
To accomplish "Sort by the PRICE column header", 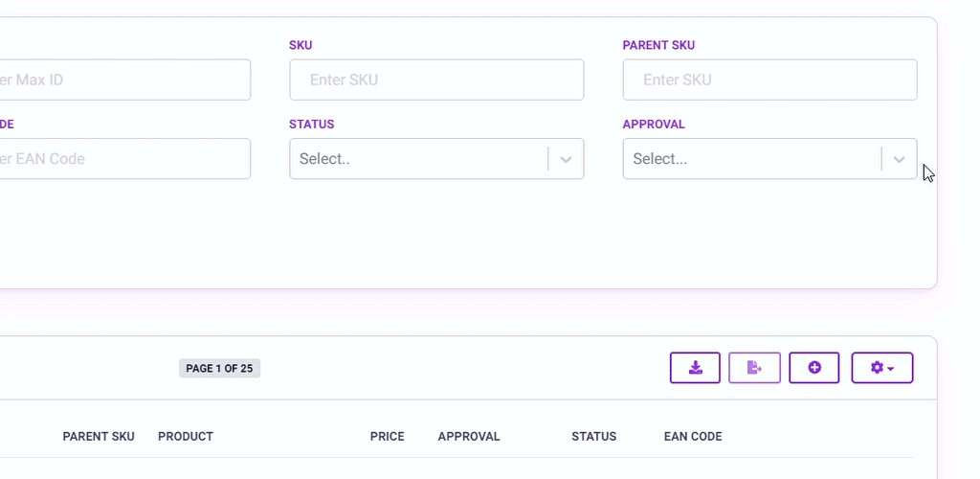I will pos(387,437).
